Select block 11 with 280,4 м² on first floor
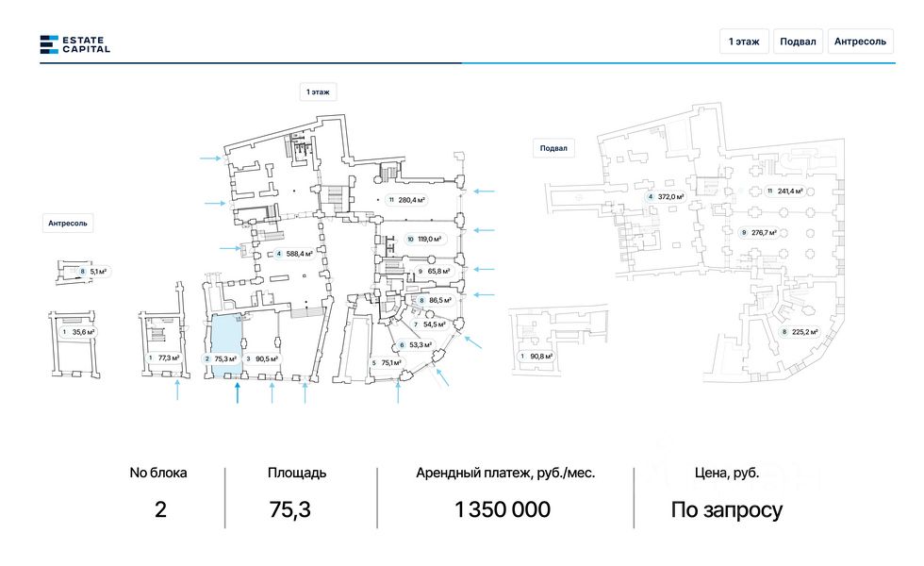924x566 pixels. click(x=406, y=200)
